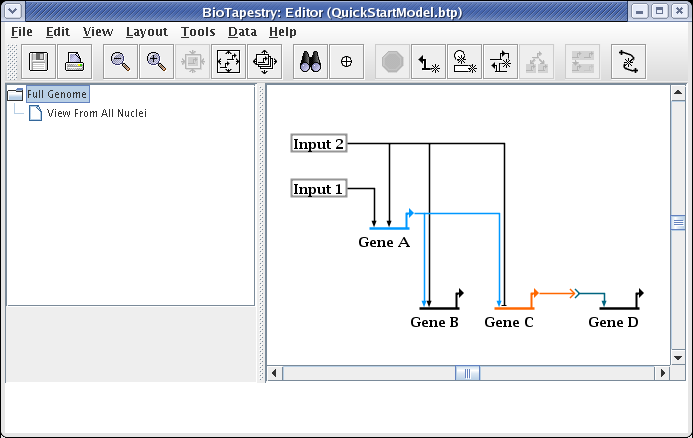Open search with the binoculars icon
Image resolution: width=693 pixels, height=438 pixels.
310,62
